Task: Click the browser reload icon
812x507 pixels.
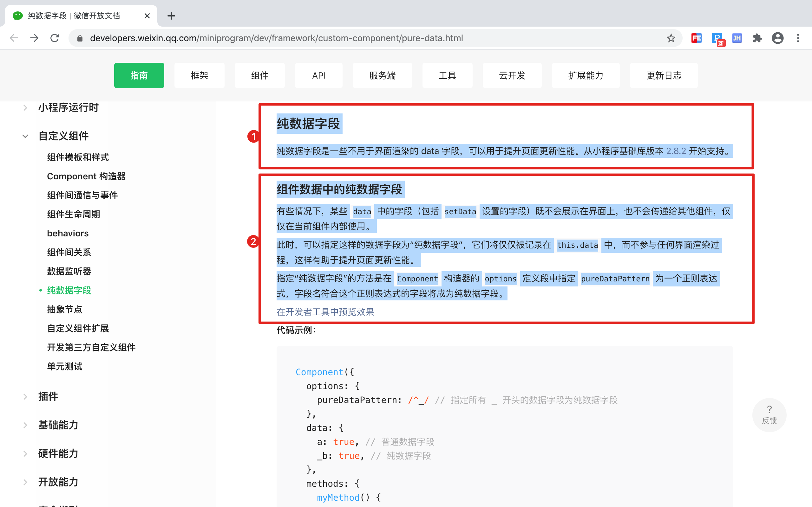Action: tap(55, 38)
